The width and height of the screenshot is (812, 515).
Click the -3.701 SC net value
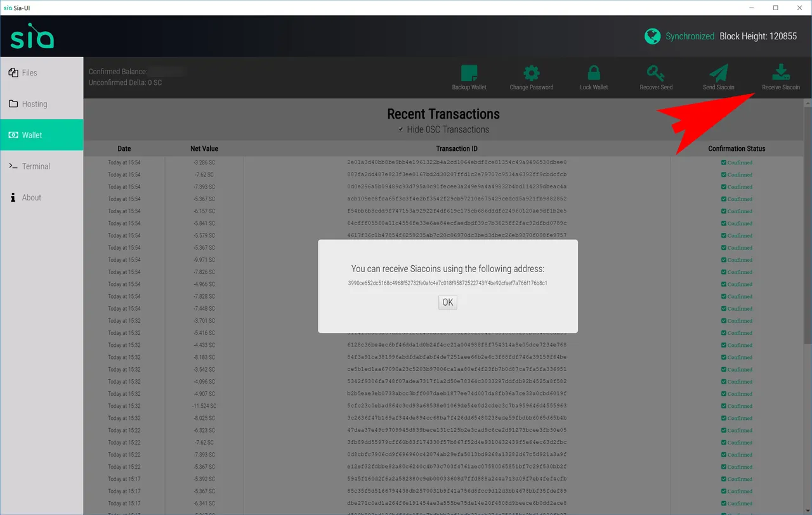pyautogui.click(x=204, y=321)
